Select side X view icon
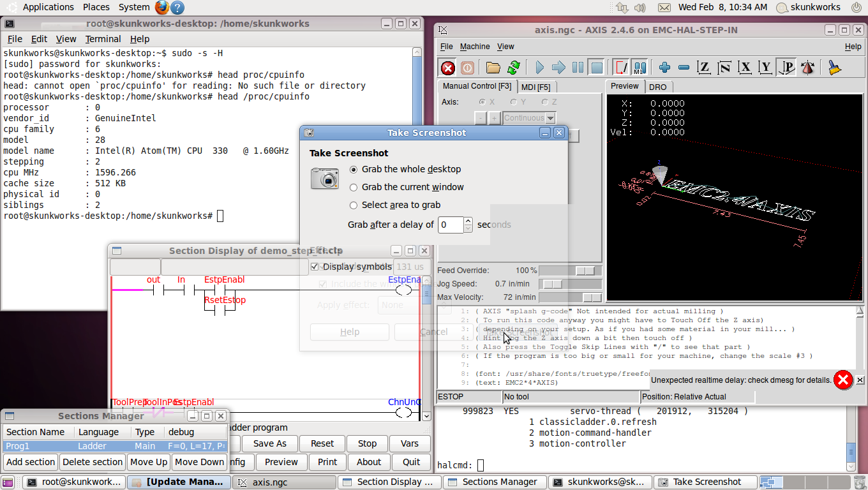Image resolution: width=868 pixels, height=490 pixels. tap(745, 68)
